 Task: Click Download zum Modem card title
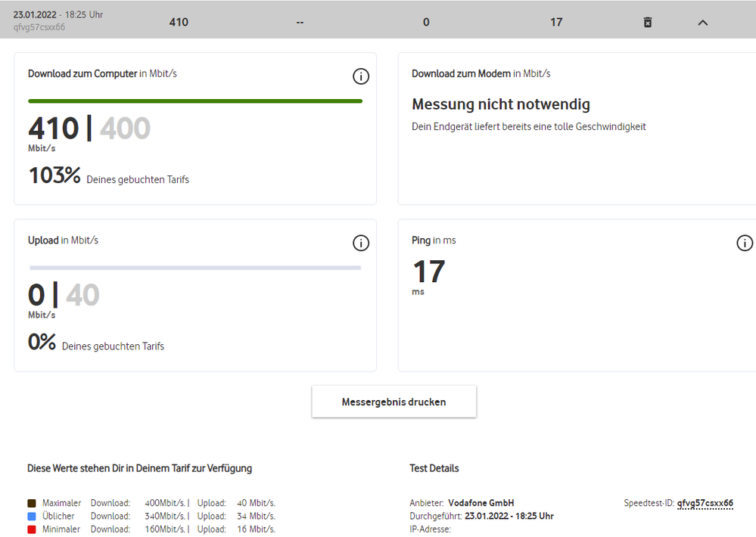(481, 74)
